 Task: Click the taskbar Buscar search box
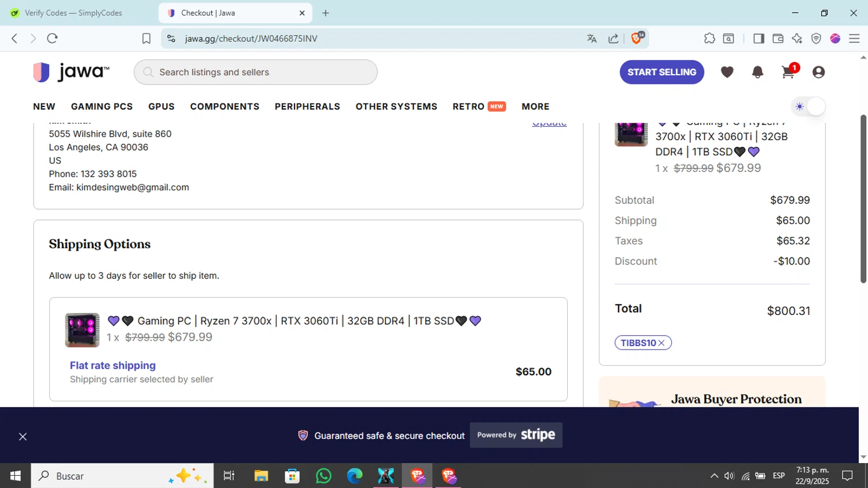(x=122, y=476)
